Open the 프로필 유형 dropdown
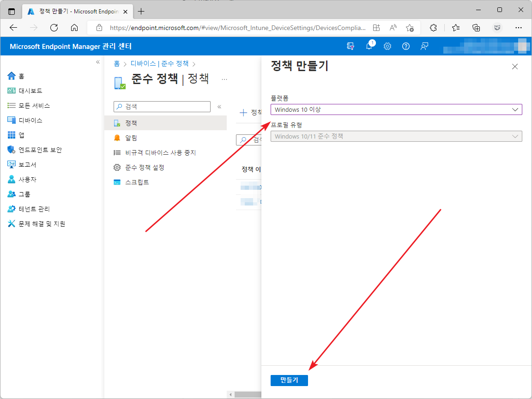This screenshot has height=399, width=532. tap(396, 136)
